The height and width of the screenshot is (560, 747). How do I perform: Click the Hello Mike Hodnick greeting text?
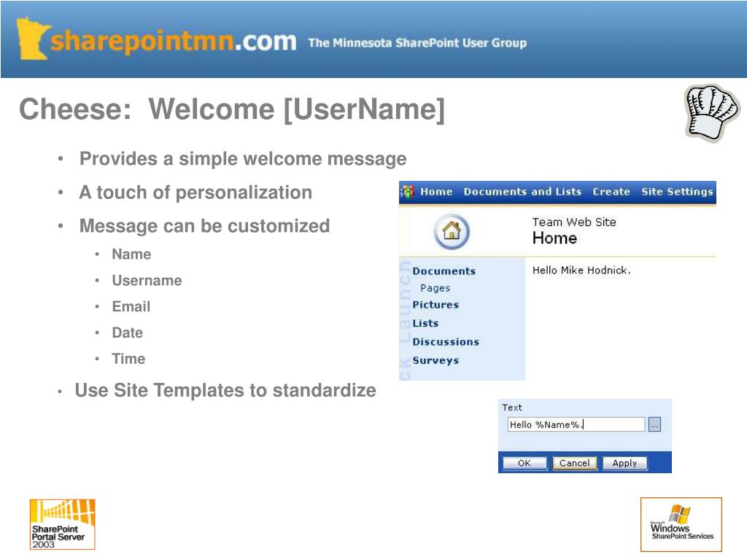pyautogui.click(x=581, y=271)
